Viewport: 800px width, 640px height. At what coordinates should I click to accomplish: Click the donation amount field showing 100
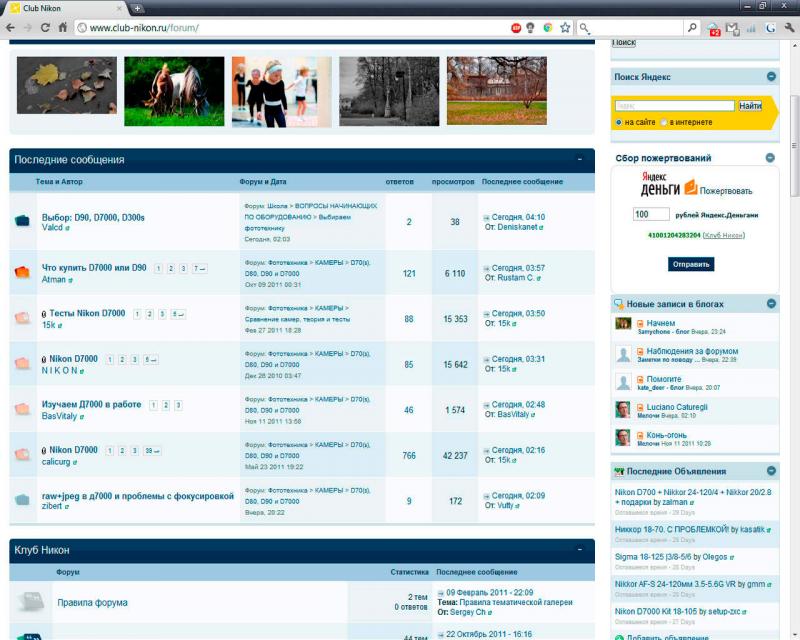pyautogui.click(x=651, y=214)
